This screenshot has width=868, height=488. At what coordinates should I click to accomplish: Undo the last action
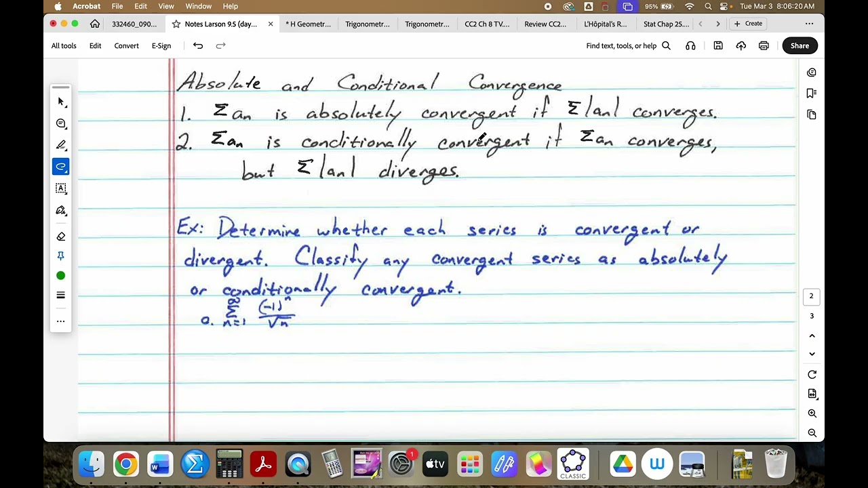pyautogui.click(x=198, y=45)
